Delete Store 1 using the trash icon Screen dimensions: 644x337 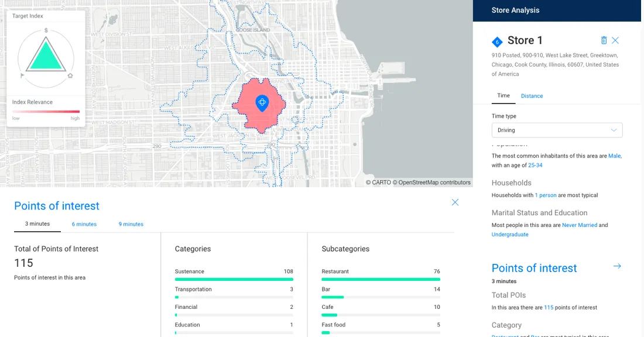(x=604, y=40)
